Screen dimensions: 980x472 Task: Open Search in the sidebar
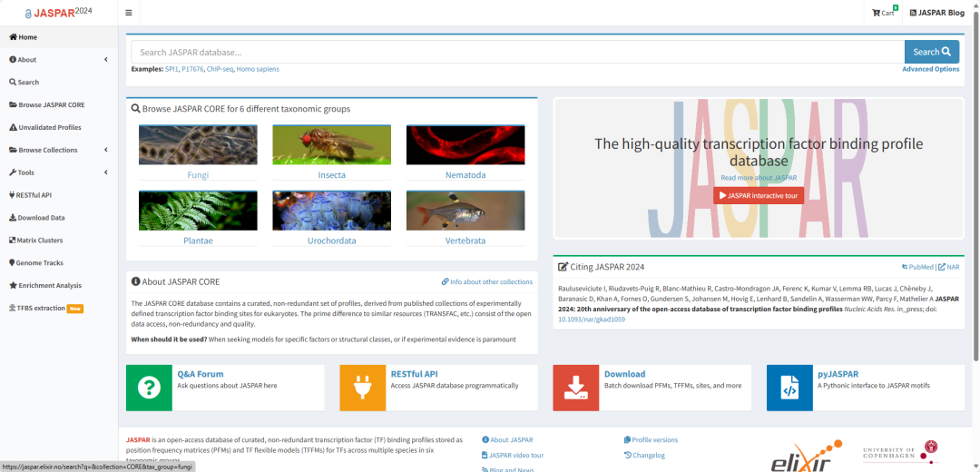59,82
